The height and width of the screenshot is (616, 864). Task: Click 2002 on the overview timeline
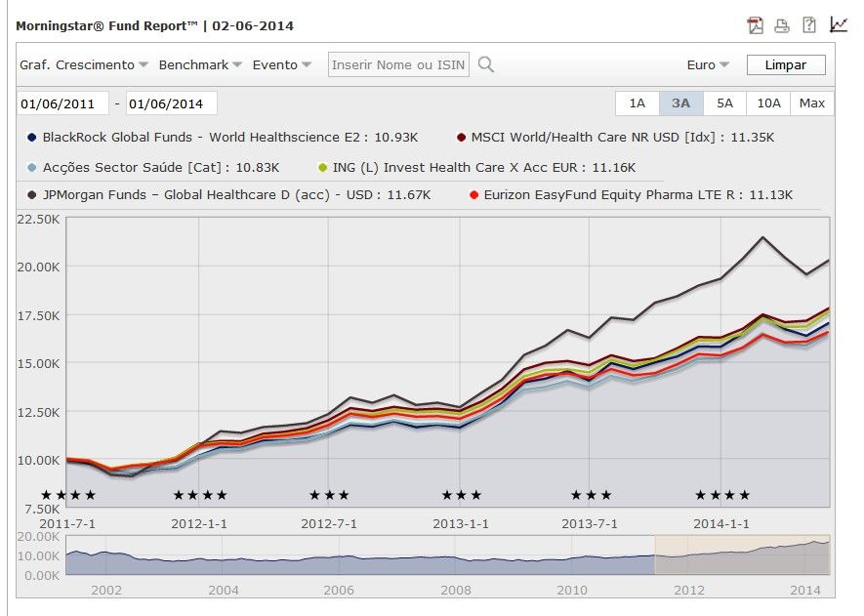pos(105,590)
